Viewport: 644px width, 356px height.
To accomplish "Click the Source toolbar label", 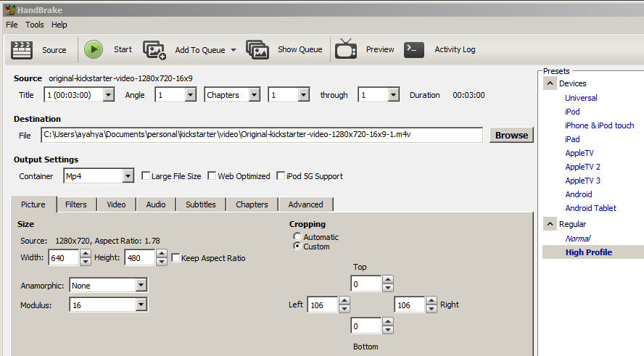I will pyautogui.click(x=54, y=50).
